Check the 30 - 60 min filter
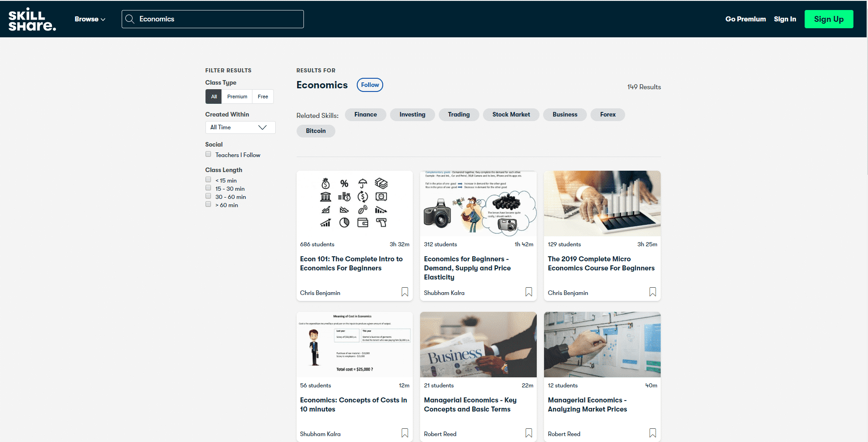 click(208, 196)
